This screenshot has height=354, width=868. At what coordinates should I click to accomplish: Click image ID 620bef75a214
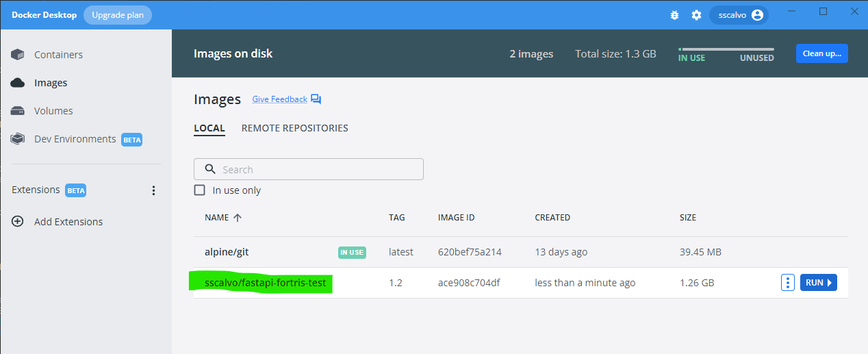pos(470,252)
